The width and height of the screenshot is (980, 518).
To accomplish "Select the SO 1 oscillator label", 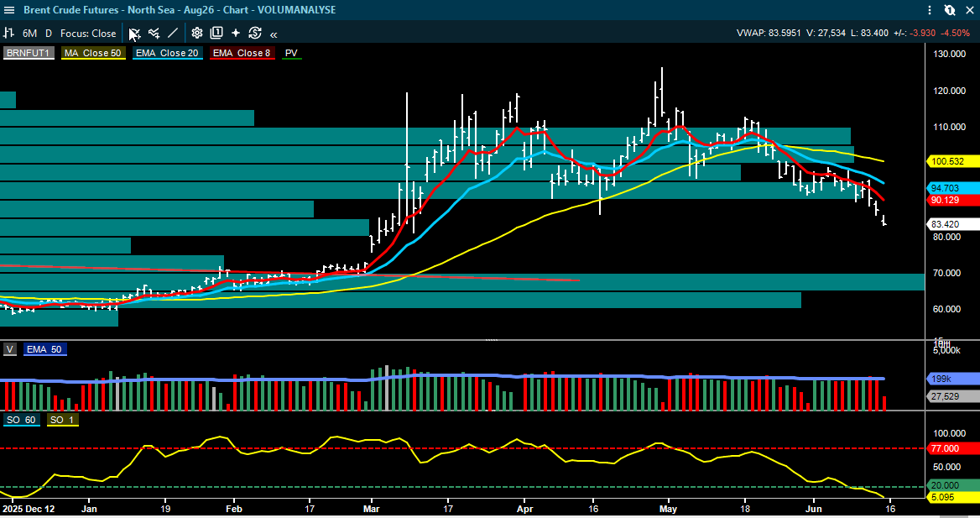I will 62,420.
